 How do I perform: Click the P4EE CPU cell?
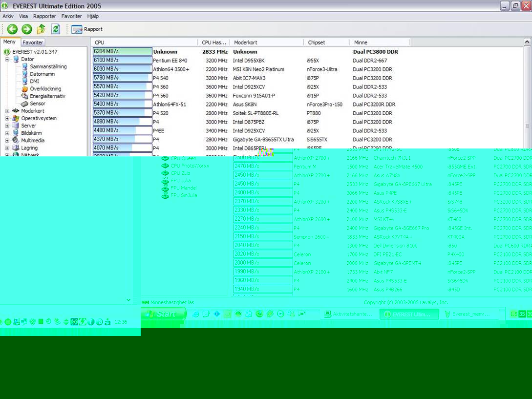pos(158,130)
